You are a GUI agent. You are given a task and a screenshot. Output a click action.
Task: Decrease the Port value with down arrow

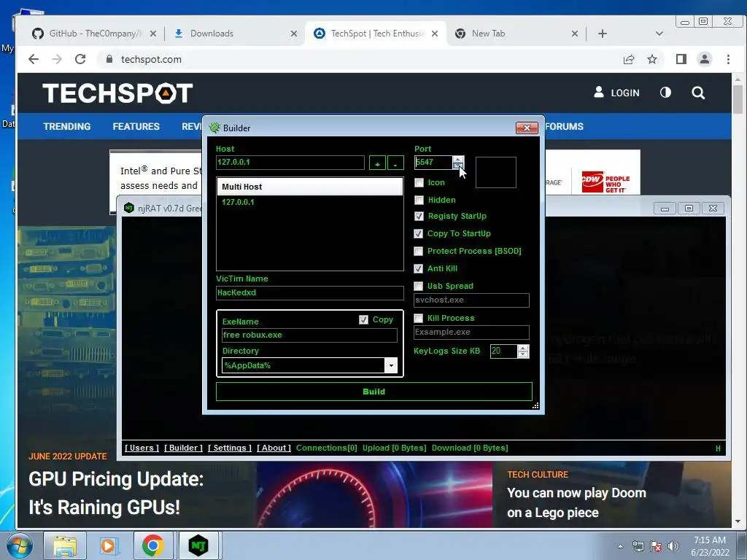tap(458, 166)
